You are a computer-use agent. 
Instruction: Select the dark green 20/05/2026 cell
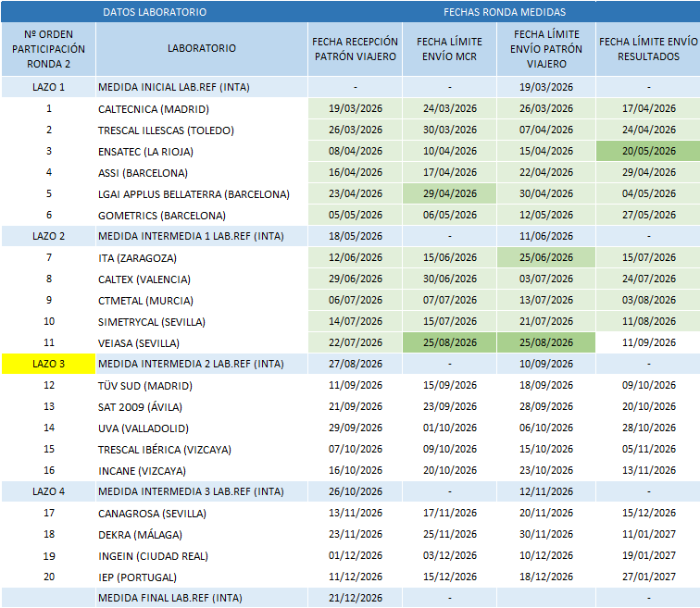648,151
